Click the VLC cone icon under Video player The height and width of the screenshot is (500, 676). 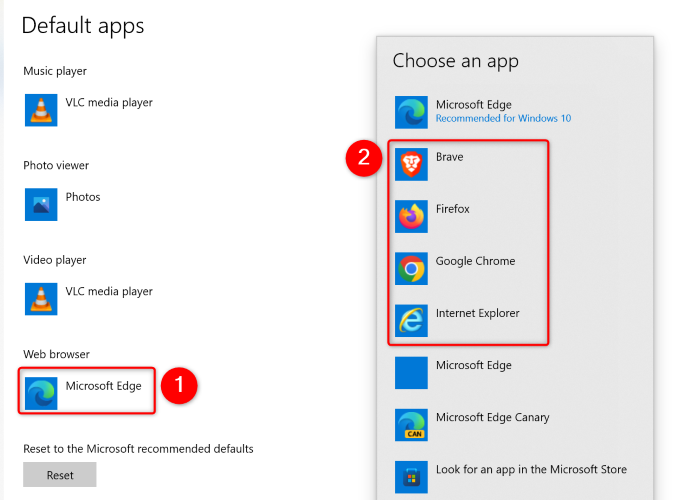pyautogui.click(x=41, y=298)
